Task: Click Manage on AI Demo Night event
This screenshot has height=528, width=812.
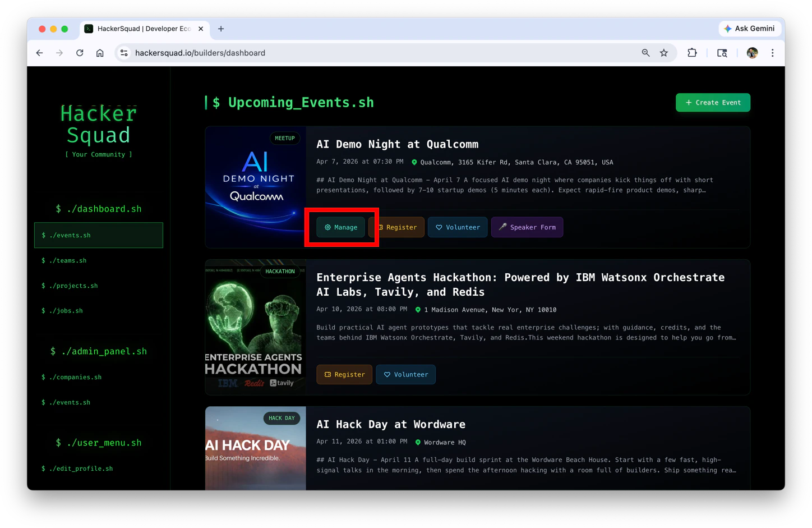Action: (x=340, y=227)
